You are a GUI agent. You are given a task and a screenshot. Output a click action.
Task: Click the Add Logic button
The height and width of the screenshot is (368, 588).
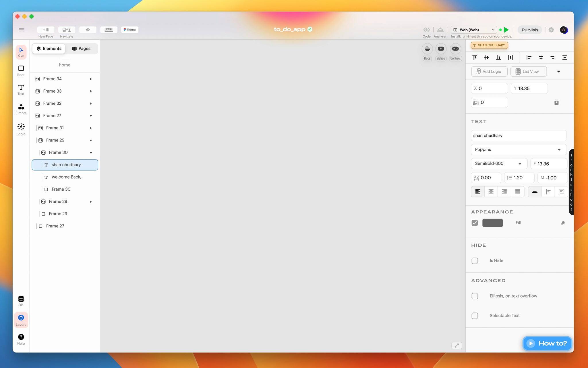click(x=489, y=72)
